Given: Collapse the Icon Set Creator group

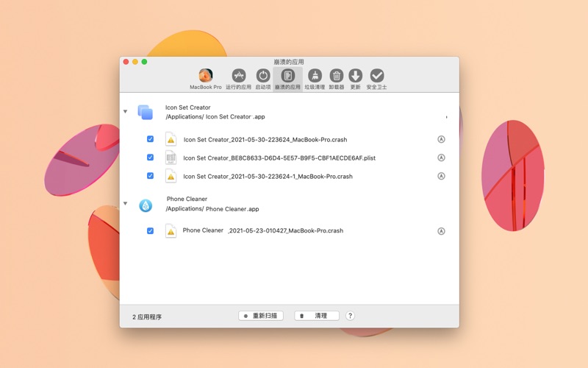Looking at the screenshot, I should pos(125,112).
